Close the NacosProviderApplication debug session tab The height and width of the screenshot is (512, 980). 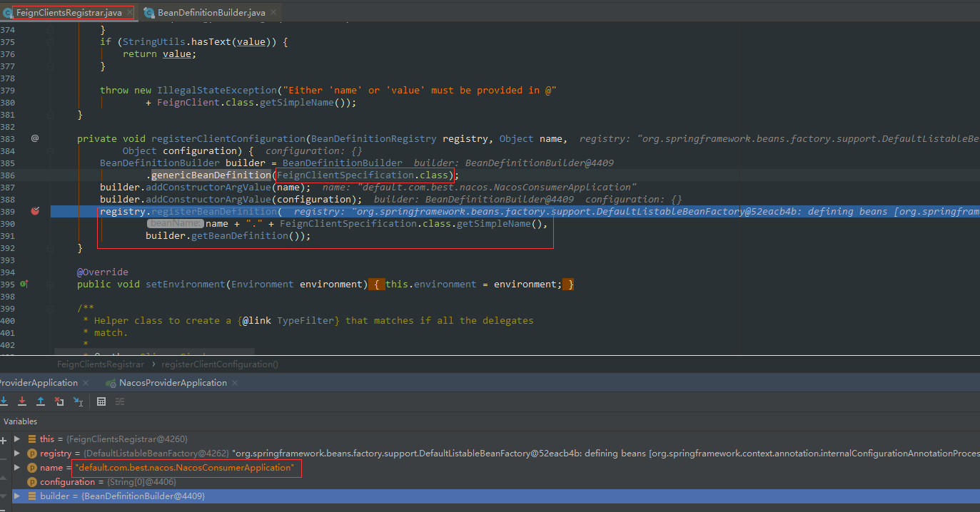point(235,383)
